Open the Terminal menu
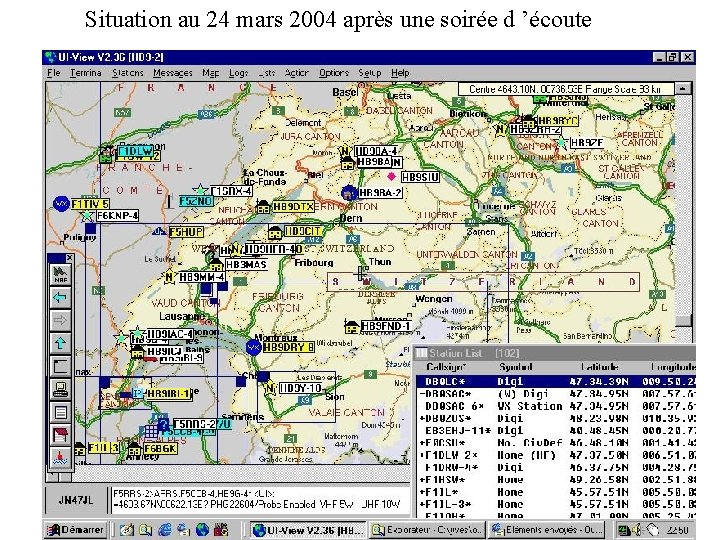The width and height of the screenshot is (720, 540). [x=85, y=73]
